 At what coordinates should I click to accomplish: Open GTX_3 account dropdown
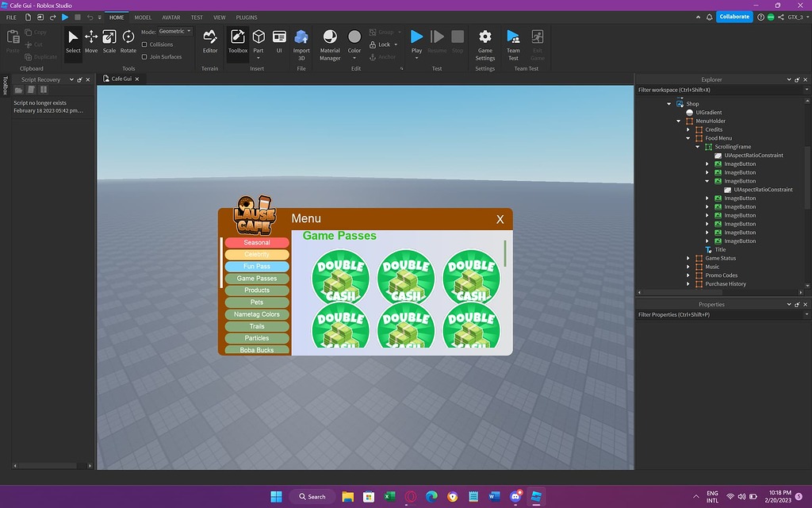click(x=798, y=17)
